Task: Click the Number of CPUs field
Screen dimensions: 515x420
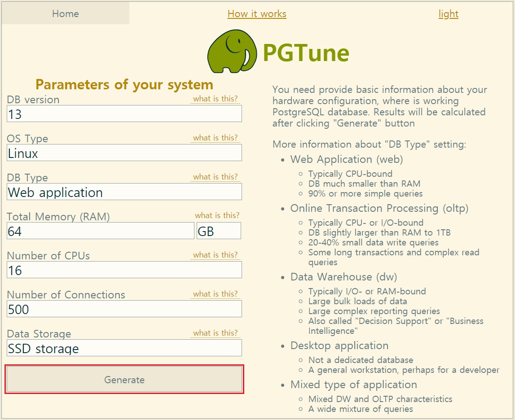Action: click(124, 270)
